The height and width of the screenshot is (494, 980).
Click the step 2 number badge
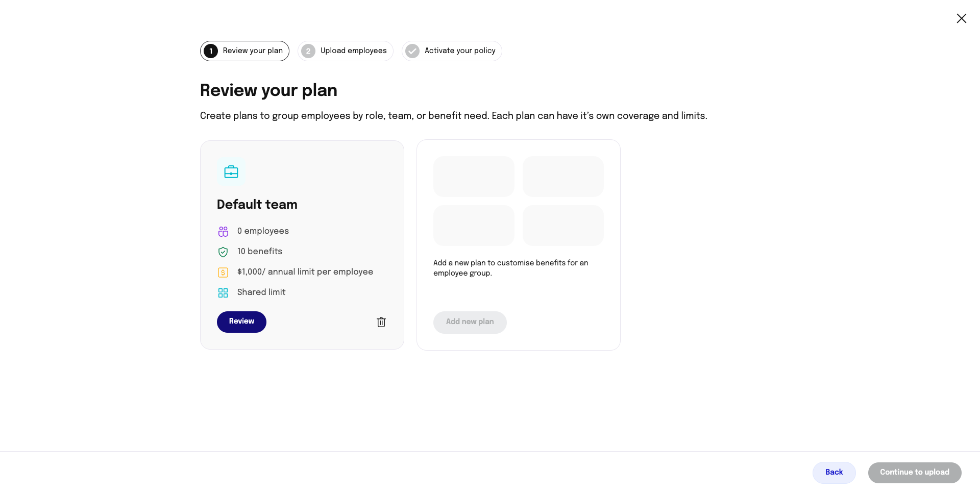pyautogui.click(x=308, y=51)
